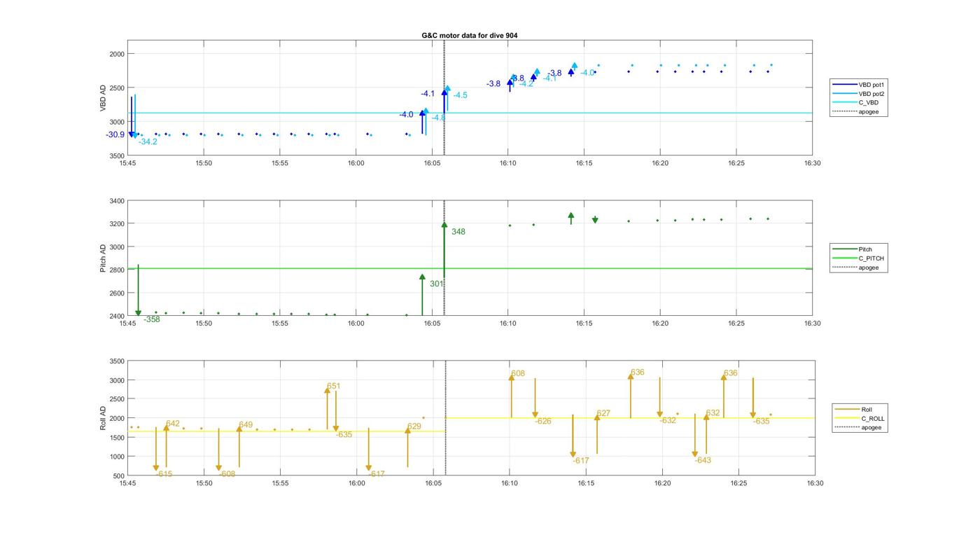This screenshot has height=535, width=980.
Task: Click the "1000" tick on Roll axis
Action: pyautogui.click(x=116, y=457)
